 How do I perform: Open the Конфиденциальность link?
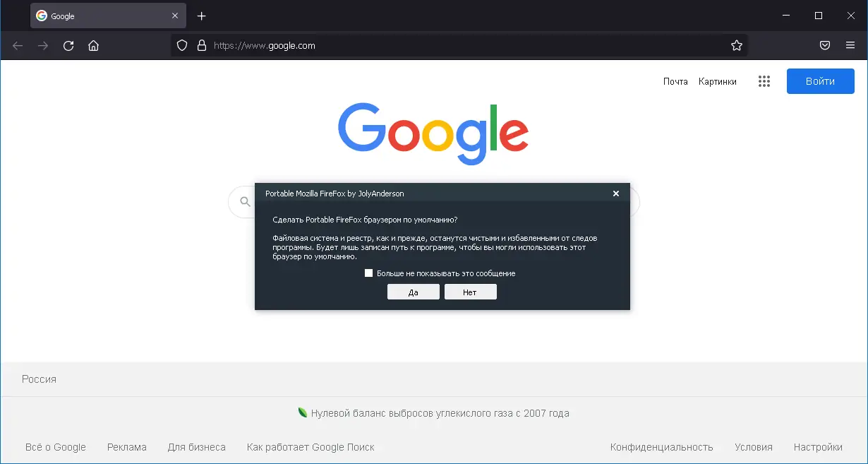(662, 447)
